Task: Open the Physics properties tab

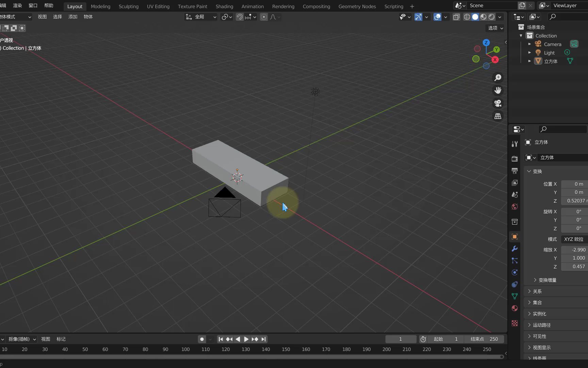Action: click(x=514, y=272)
